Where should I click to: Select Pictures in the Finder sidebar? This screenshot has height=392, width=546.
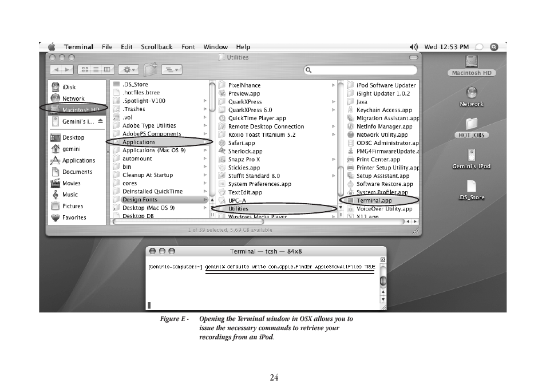pos(73,206)
